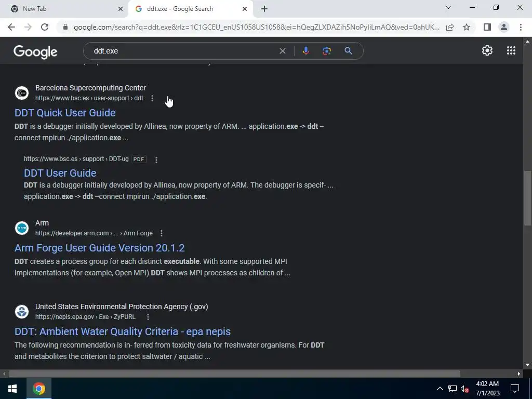This screenshot has width=532, height=399.
Task: Reload the current page
Action: 45,27
